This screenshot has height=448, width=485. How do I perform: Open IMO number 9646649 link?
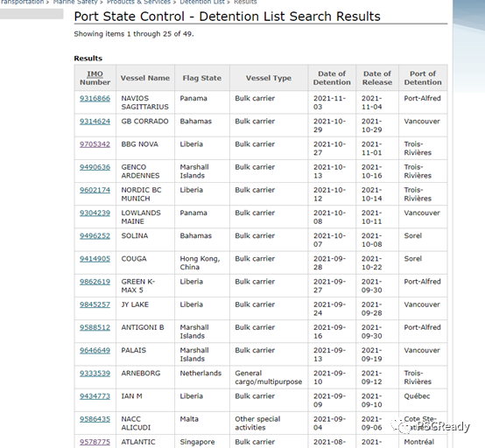tap(95, 350)
